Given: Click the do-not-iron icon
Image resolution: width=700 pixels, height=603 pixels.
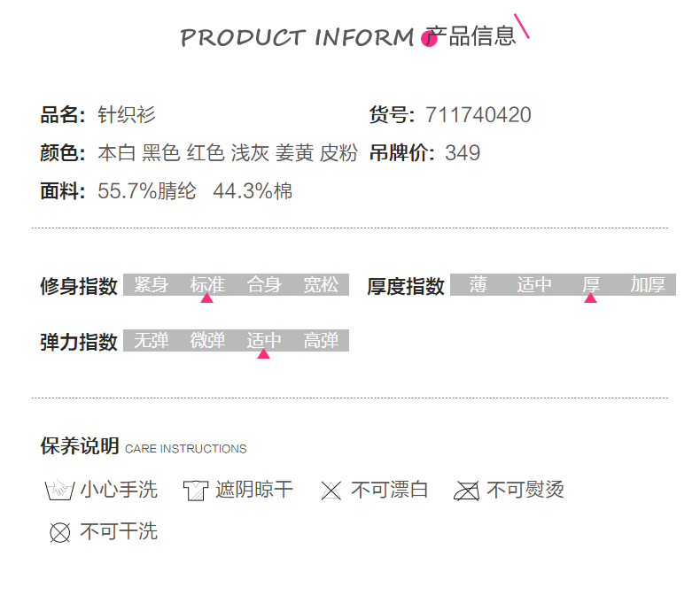Looking at the screenshot, I should click(466, 491).
